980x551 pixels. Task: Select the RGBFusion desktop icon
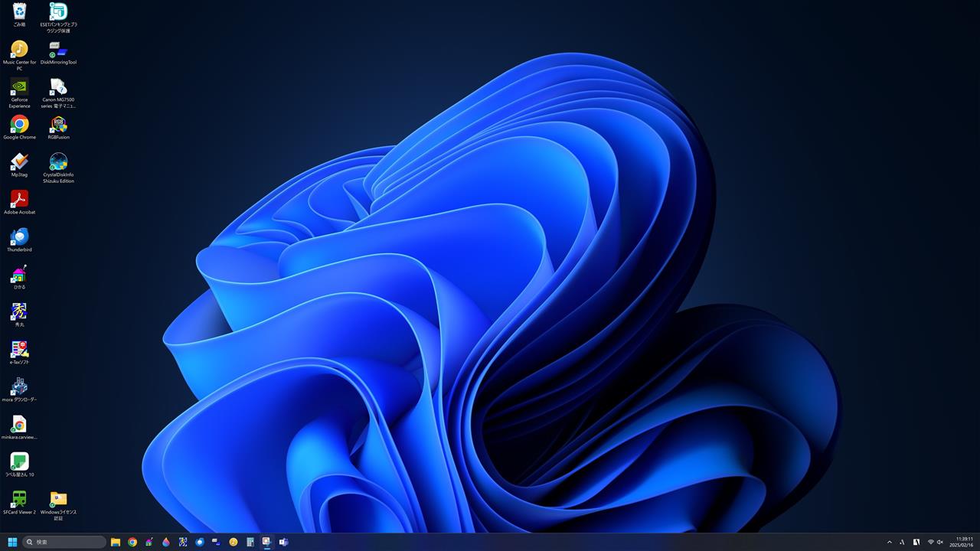58,127
